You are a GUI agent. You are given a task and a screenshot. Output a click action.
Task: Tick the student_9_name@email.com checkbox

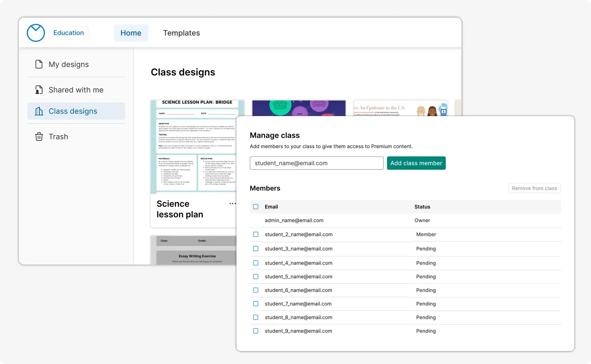[256, 331]
